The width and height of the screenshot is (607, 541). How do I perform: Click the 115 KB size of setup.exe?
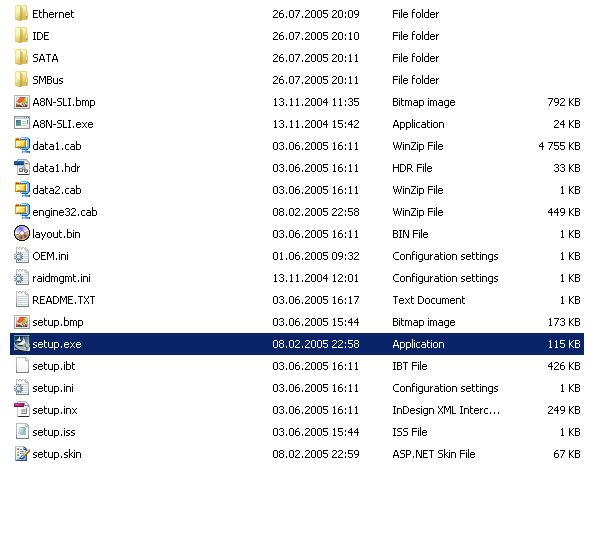pyautogui.click(x=564, y=344)
